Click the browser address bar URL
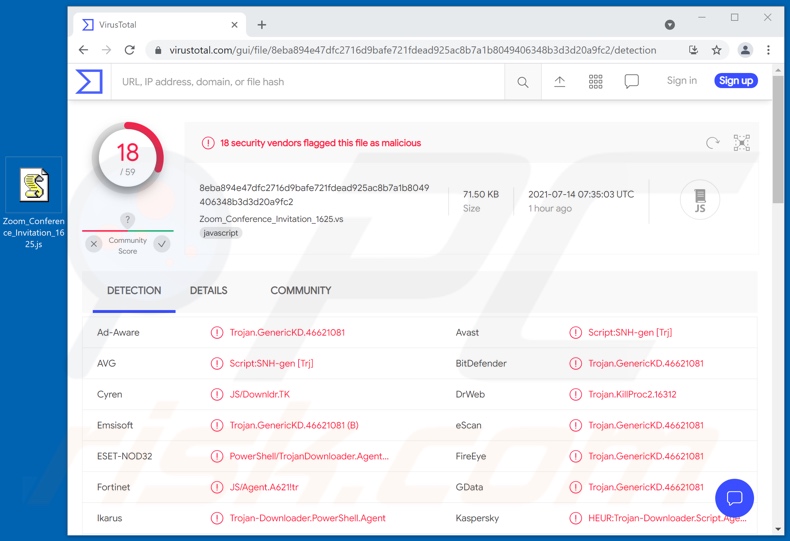The width and height of the screenshot is (790, 541). pyautogui.click(x=413, y=50)
